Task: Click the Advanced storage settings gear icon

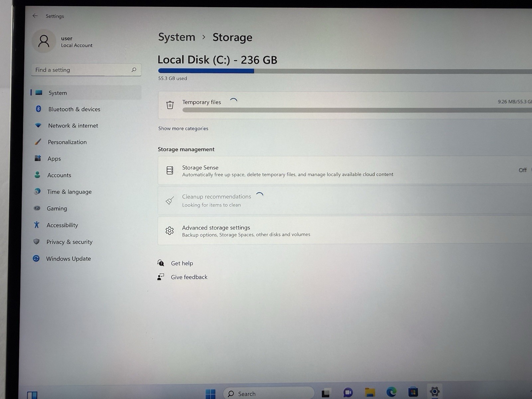Action: click(170, 231)
